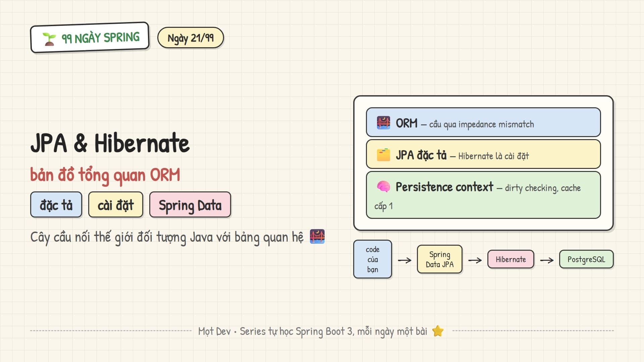
Task: Click the bridge emoji after 'bảng quan hệ'
Action: point(317,236)
